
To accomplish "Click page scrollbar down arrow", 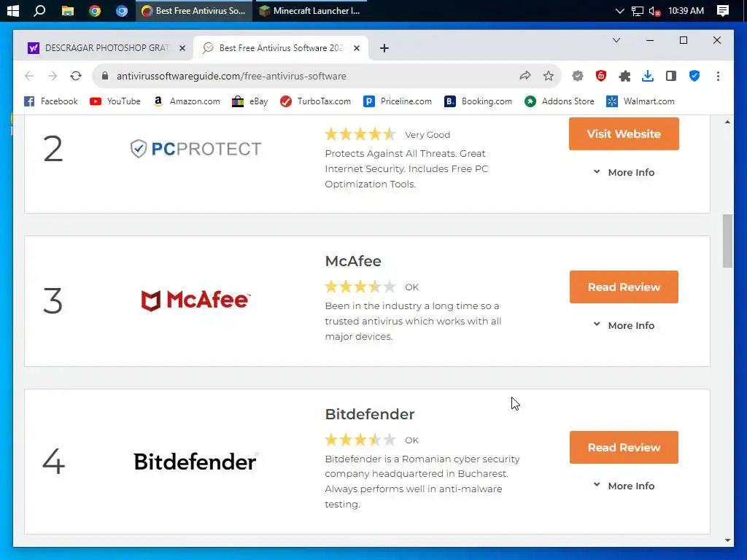I will tap(727, 540).
